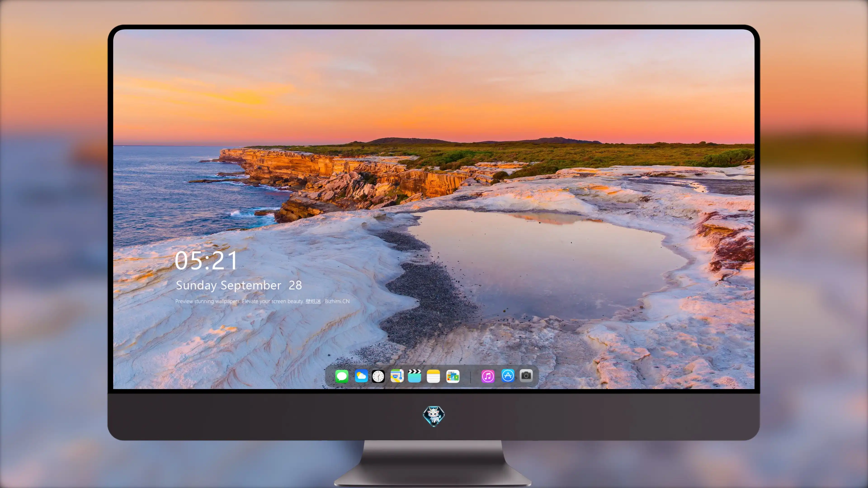Open the Weather app in the dock
Image resolution: width=868 pixels, height=488 pixels.
[x=361, y=376]
